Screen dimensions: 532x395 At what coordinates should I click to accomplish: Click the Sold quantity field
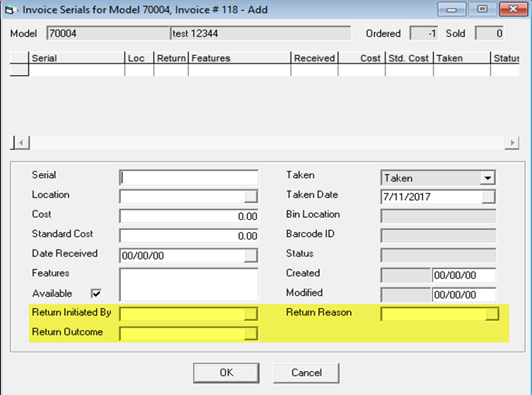coord(489,33)
